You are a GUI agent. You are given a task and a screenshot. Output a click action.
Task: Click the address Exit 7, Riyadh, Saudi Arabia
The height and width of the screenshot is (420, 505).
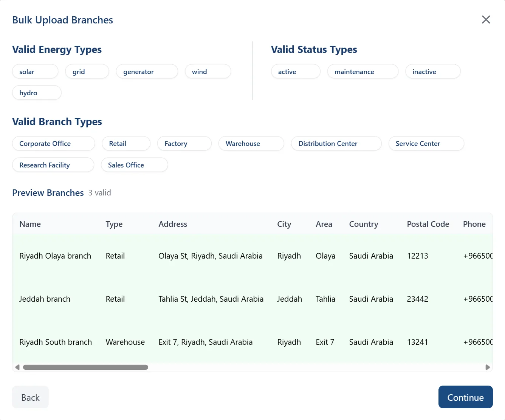[205, 342]
